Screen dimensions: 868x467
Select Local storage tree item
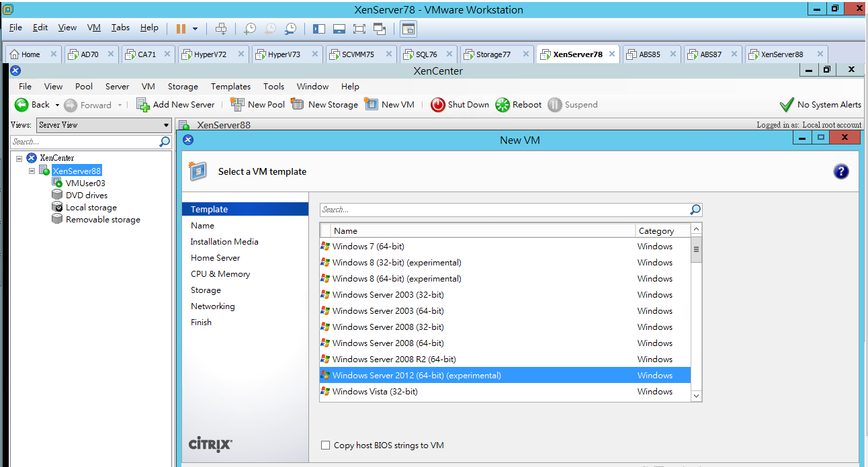[x=91, y=208]
